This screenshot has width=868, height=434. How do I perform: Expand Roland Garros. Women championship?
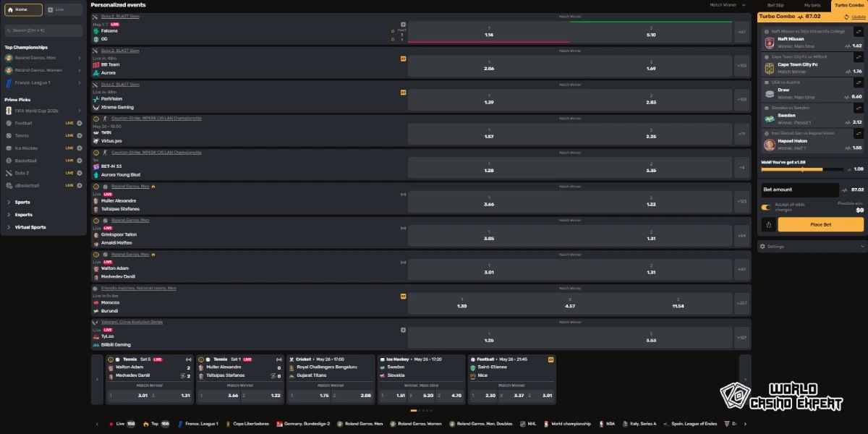pos(43,70)
